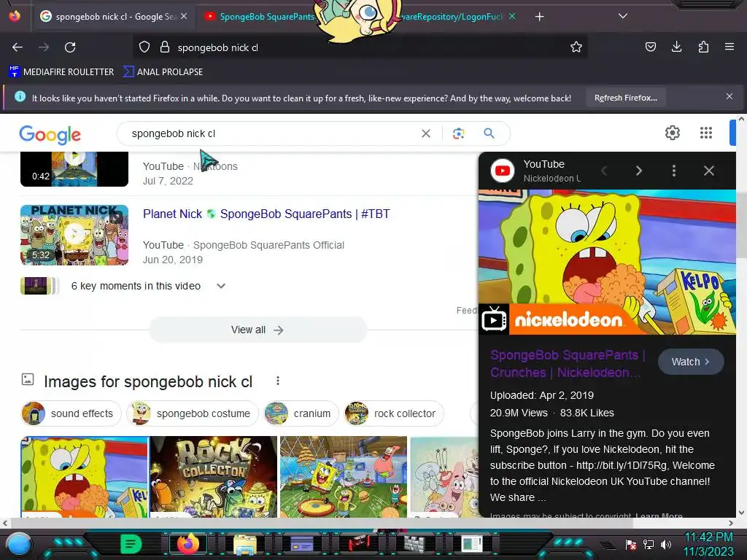
Task: Click the YouTube source icon in preview
Action: 503,171
